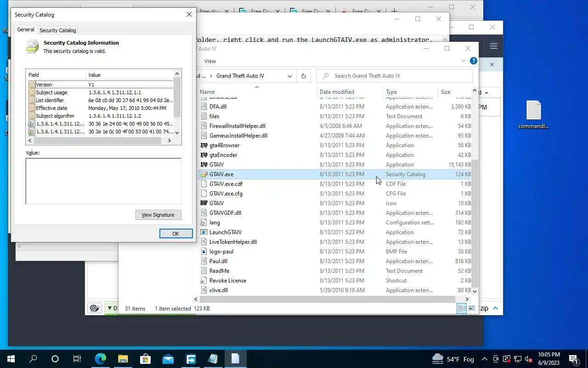The image size is (588, 368).
Task: Open the Explorer help question mark icon
Action: pos(474,61)
